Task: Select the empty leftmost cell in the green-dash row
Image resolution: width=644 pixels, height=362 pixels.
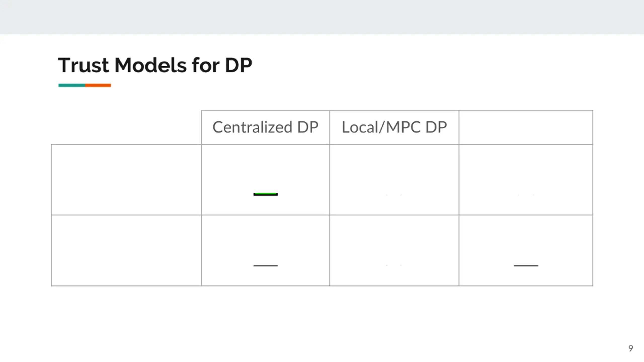Action: tap(126, 179)
